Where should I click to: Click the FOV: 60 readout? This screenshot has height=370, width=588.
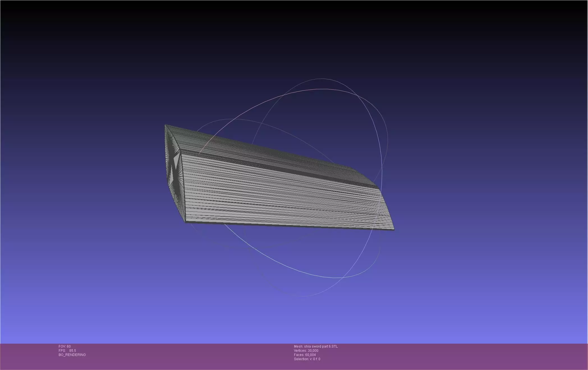(x=65, y=346)
